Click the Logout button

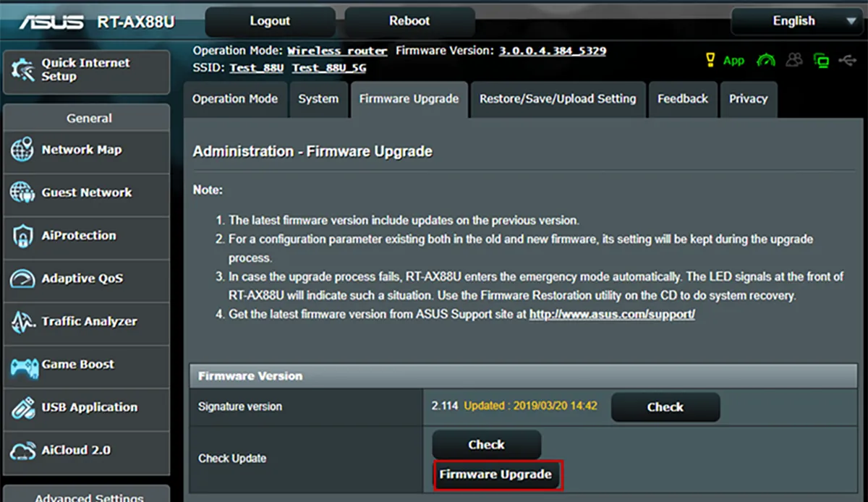click(270, 21)
